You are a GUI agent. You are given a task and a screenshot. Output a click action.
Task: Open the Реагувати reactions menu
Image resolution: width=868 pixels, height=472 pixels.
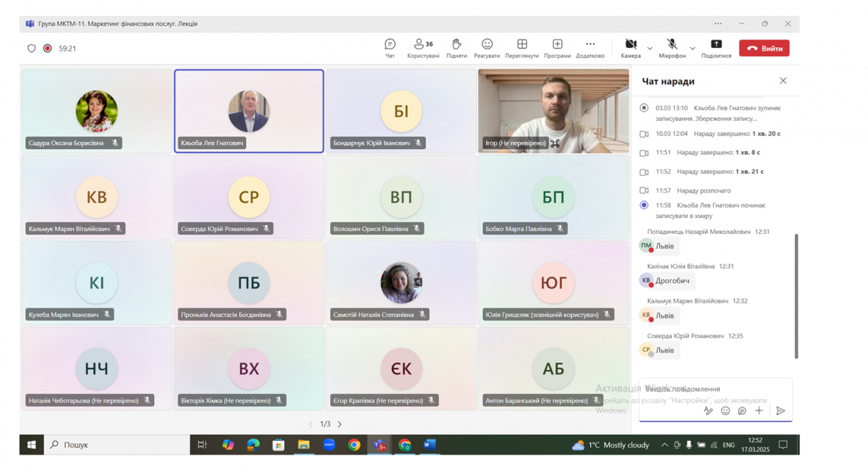click(x=487, y=48)
